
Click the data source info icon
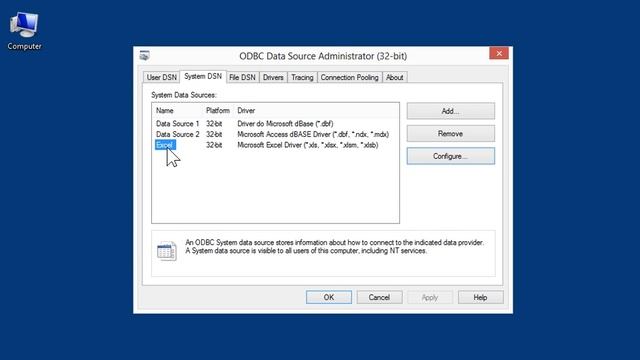[x=167, y=251]
